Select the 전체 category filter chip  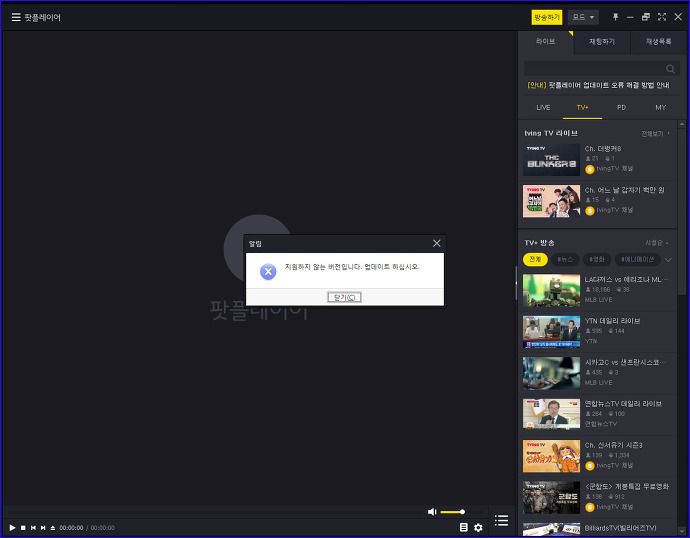pos(535,260)
